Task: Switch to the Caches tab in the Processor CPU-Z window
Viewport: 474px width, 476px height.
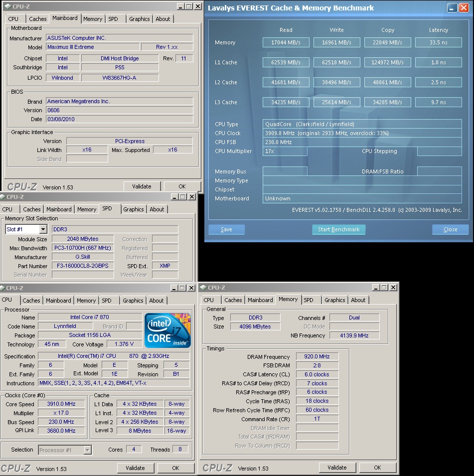Action: 31,300
